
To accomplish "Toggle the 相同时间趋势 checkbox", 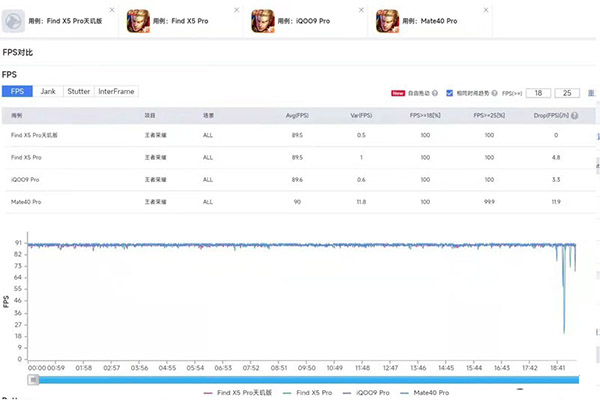I will coord(450,92).
